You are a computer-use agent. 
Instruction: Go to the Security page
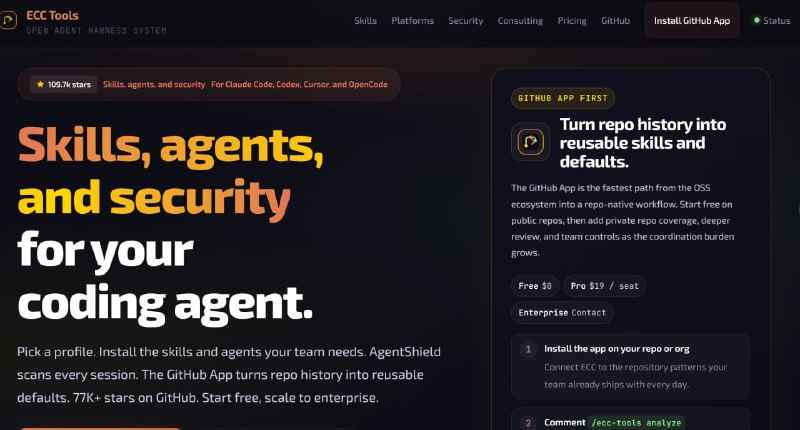coord(465,21)
